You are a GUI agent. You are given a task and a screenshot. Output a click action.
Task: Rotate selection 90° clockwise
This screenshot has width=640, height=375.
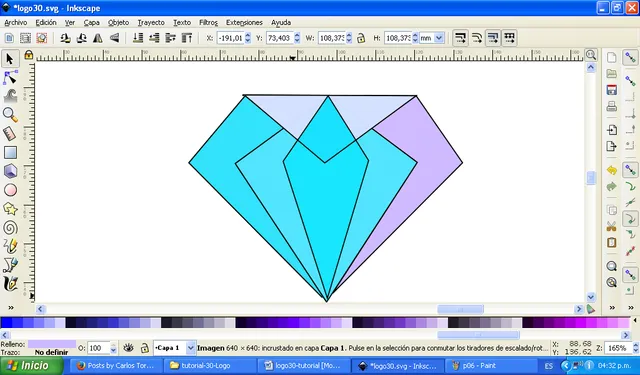click(x=82, y=38)
